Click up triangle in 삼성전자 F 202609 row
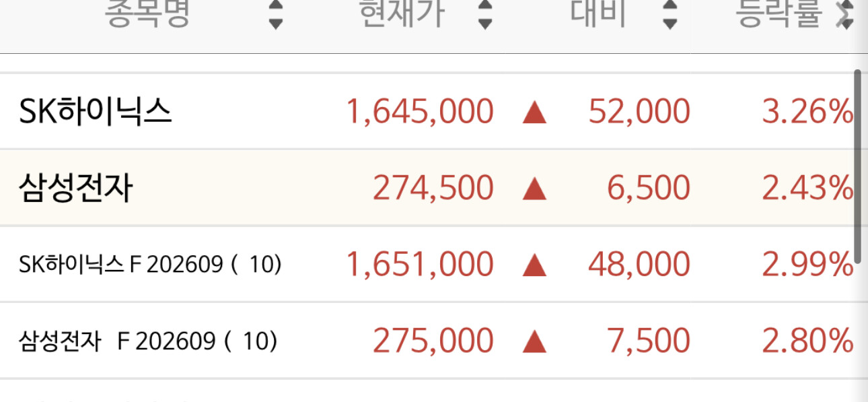868x402 pixels. [x=534, y=342]
